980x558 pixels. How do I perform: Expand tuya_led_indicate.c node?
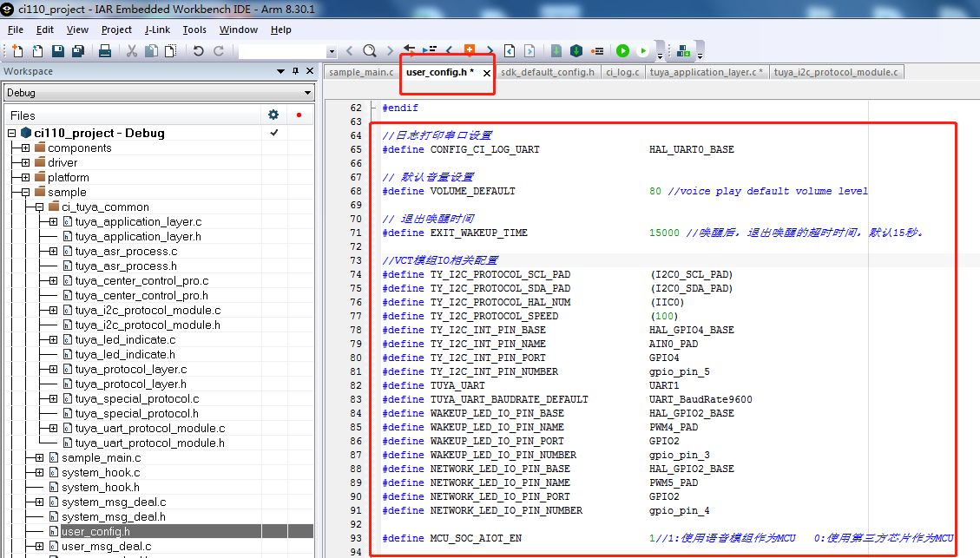(53, 340)
